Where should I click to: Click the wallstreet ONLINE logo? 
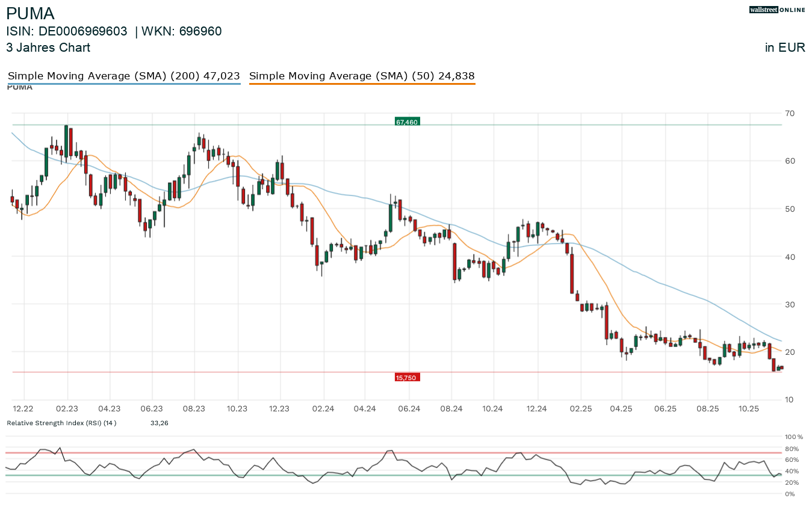[x=777, y=10]
